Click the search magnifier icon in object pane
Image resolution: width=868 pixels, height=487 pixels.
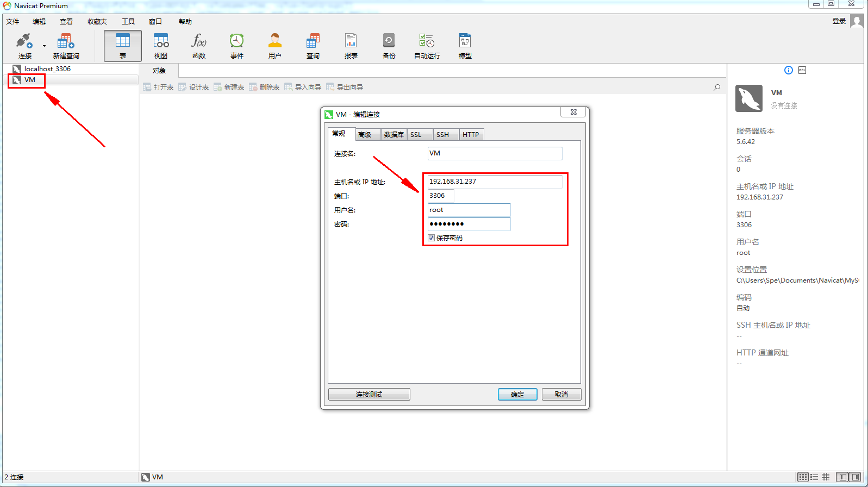[x=717, y=87]
